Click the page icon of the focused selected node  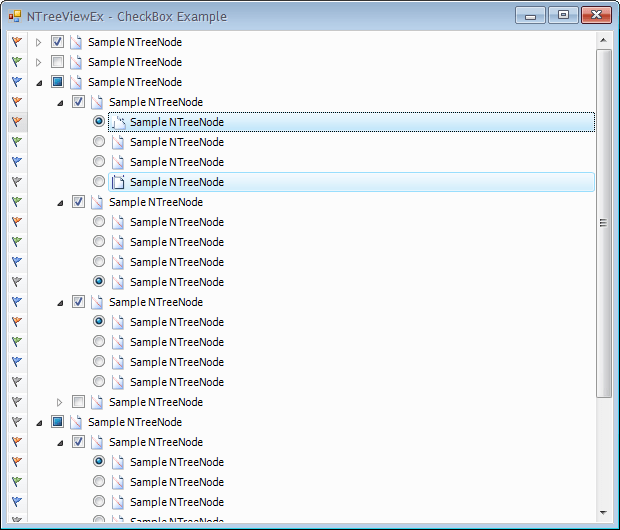coord(118,122)
